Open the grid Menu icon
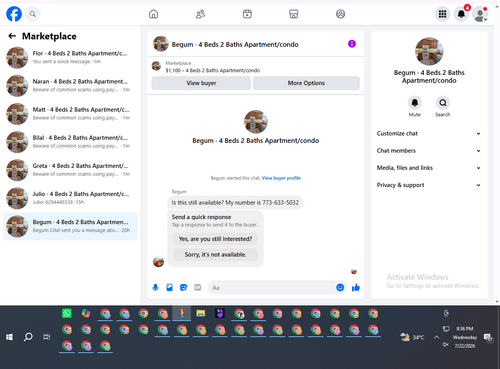 [x=442, y=14]
